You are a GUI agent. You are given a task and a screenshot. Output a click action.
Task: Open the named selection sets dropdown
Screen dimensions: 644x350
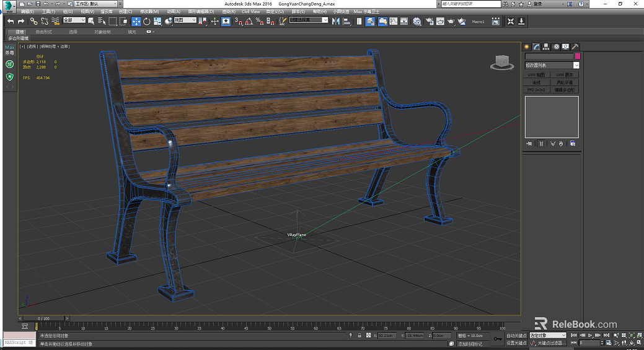click(309, 20)
